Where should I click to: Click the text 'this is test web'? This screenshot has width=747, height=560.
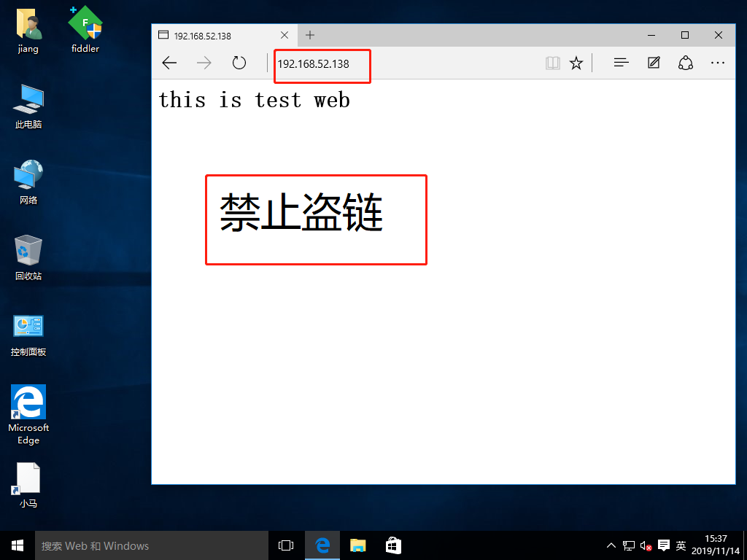tap(255, 100)
